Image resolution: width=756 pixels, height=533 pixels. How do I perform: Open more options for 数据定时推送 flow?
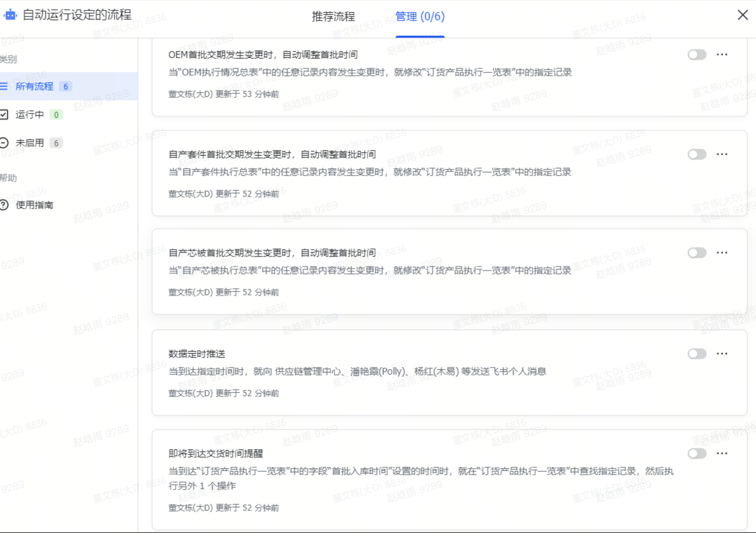tap(722, 354)
